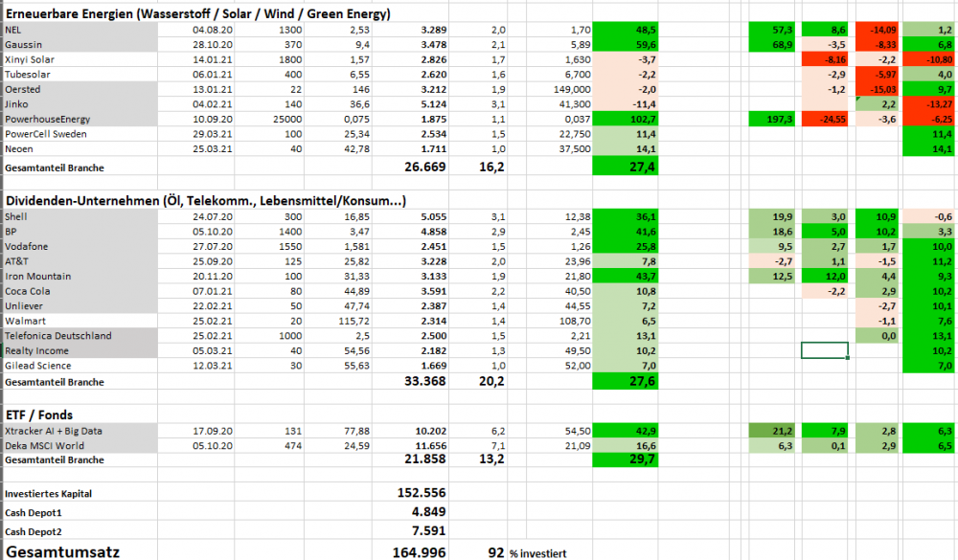Select the 26.669 renewable sector total
Screen dimensions: 958x560
424,167
